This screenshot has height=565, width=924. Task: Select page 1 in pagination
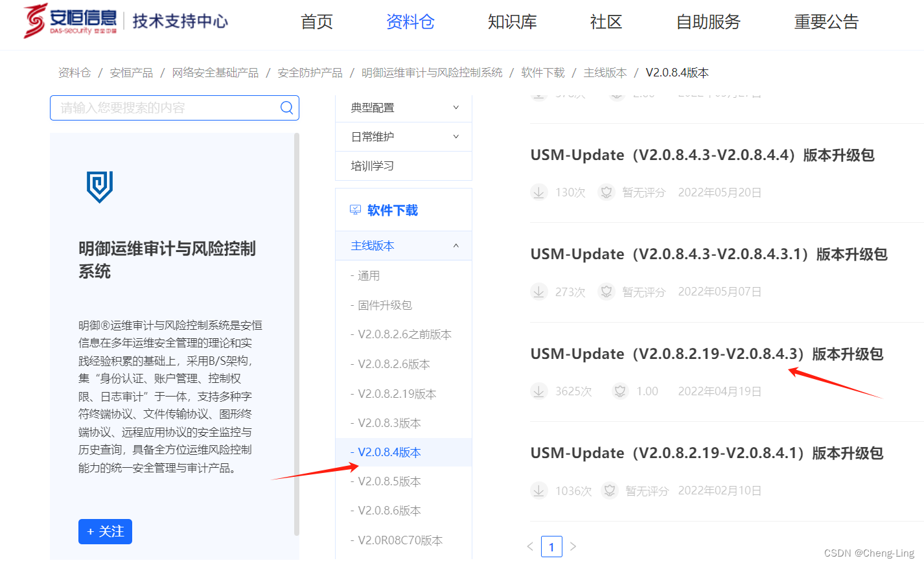tap(551, 546)
